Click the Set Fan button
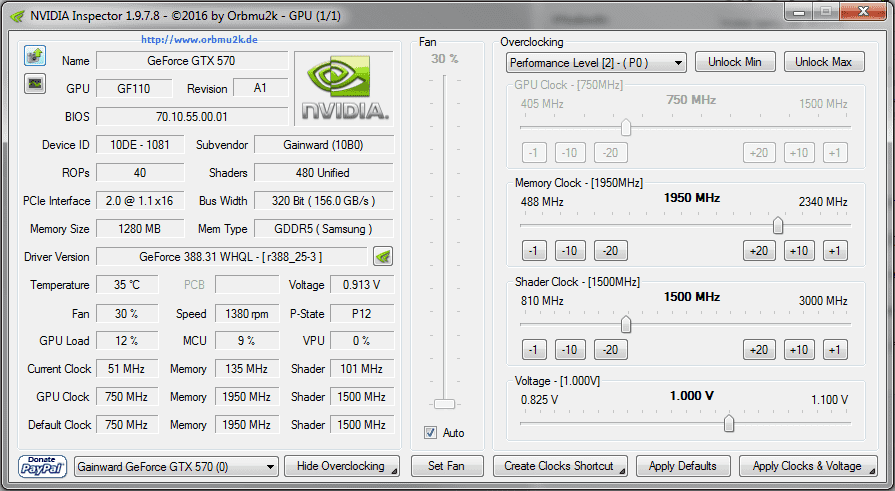Image resolution: width=895 pixels, height=491 pixels. (447, 466)
